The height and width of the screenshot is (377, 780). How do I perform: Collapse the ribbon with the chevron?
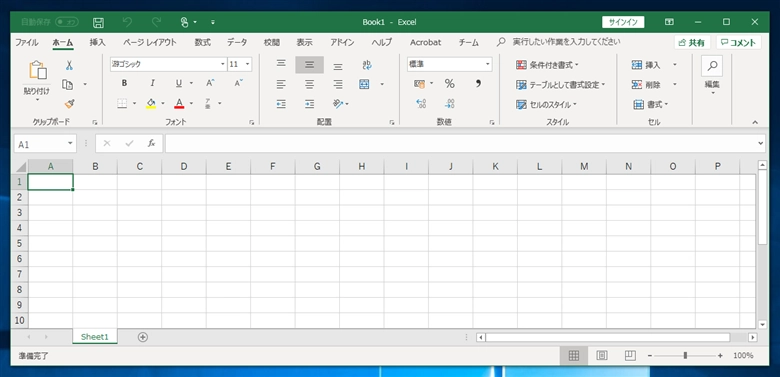pyautogui.click(x=755, y=122)
